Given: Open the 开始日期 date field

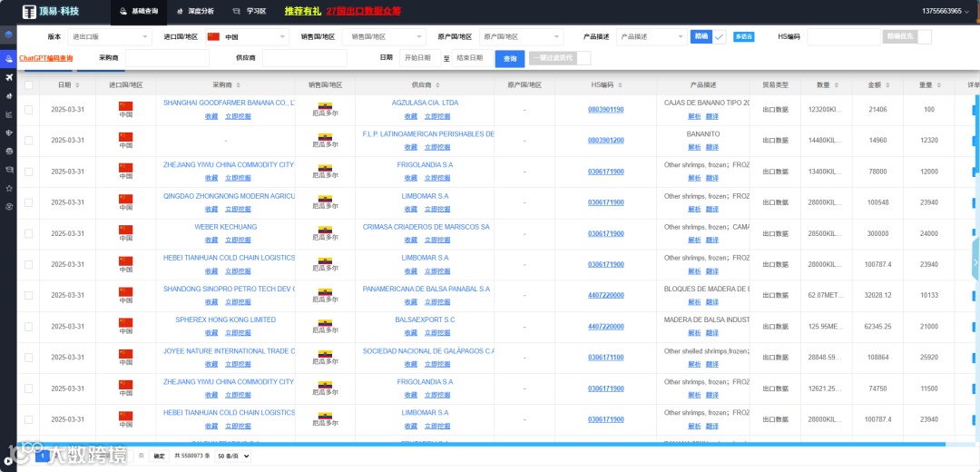Looking at the screenshot, I should [421, 58].
